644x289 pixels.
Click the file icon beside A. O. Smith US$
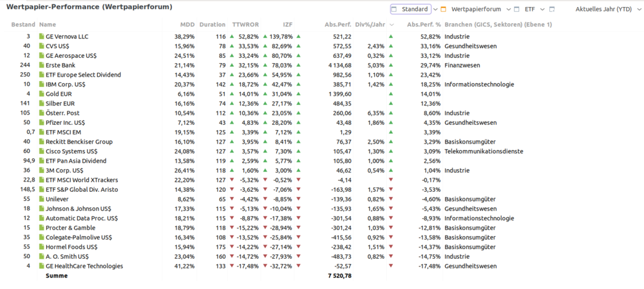[x=41, y=257]
